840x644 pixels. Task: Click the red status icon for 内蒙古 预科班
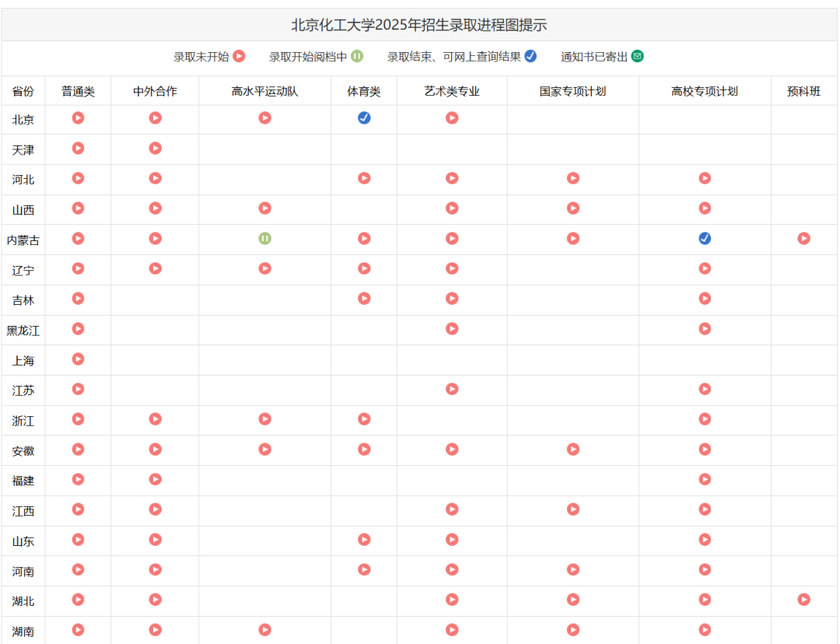pos(803,239)
